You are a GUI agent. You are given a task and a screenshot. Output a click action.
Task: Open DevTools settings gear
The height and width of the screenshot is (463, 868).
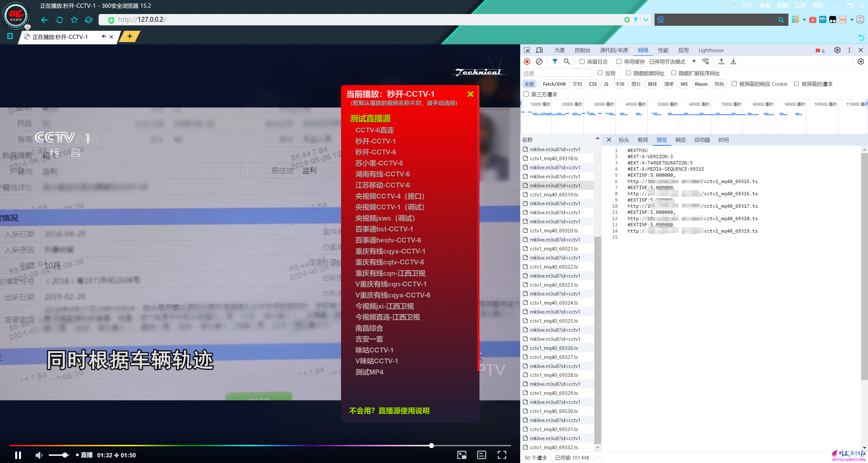(837, 50)
